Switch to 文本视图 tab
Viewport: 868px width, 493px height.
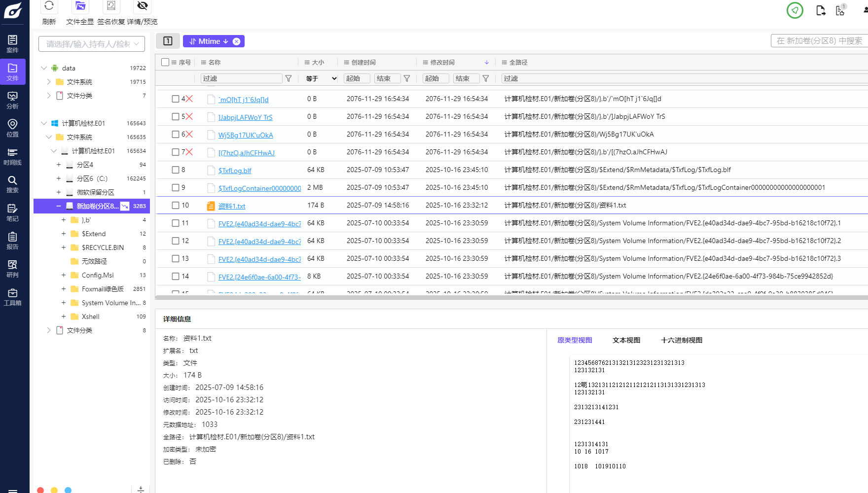626,340
